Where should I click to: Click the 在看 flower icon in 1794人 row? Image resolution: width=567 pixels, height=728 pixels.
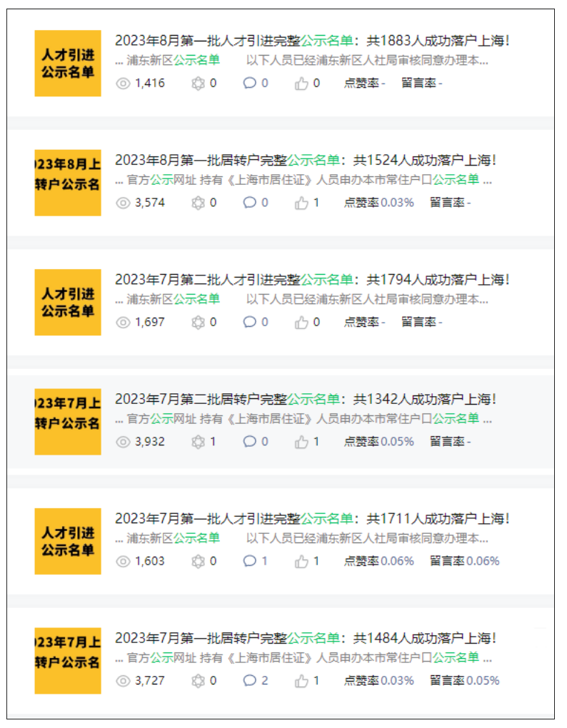199,322
